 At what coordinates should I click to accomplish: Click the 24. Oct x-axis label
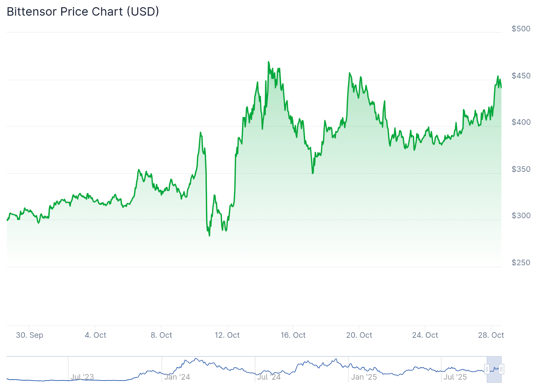(425, 335)
